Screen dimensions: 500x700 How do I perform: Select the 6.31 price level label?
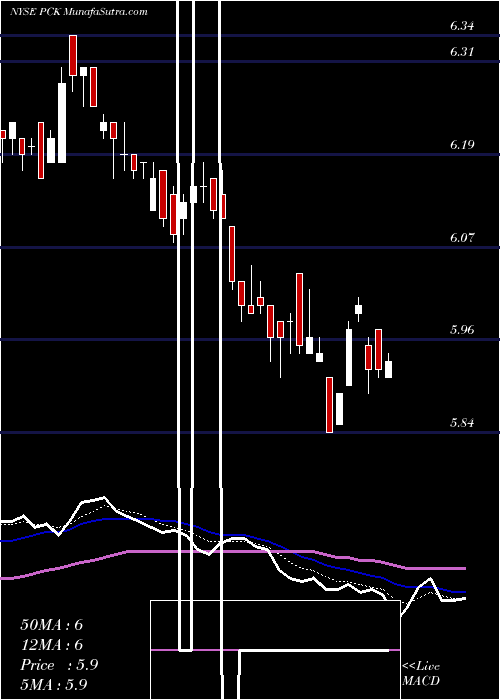[x=462, y=52]
